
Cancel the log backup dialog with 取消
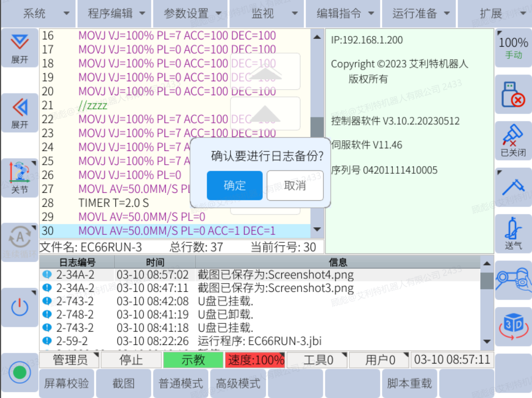pyautogui.click(x=295, y=185)
